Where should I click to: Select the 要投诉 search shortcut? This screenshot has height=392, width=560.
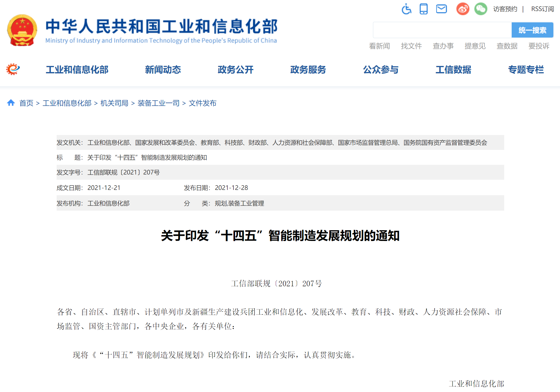[x=539, y=46]
